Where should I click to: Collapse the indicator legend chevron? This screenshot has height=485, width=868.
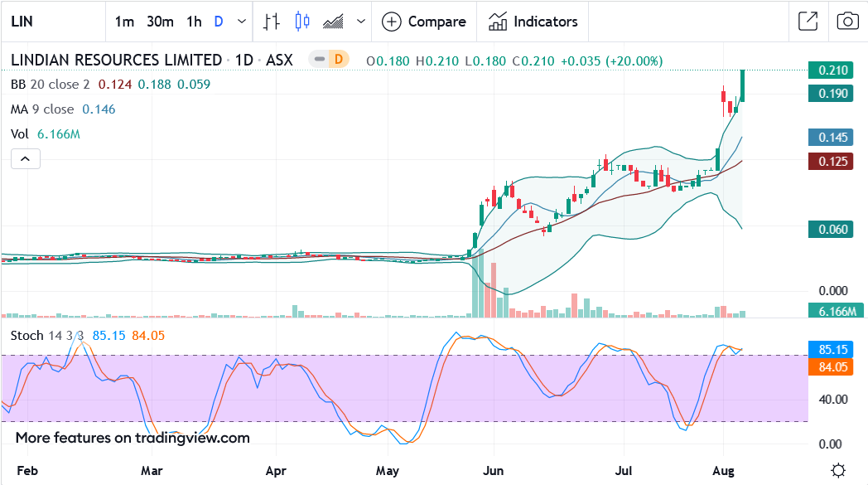point(26,159)
